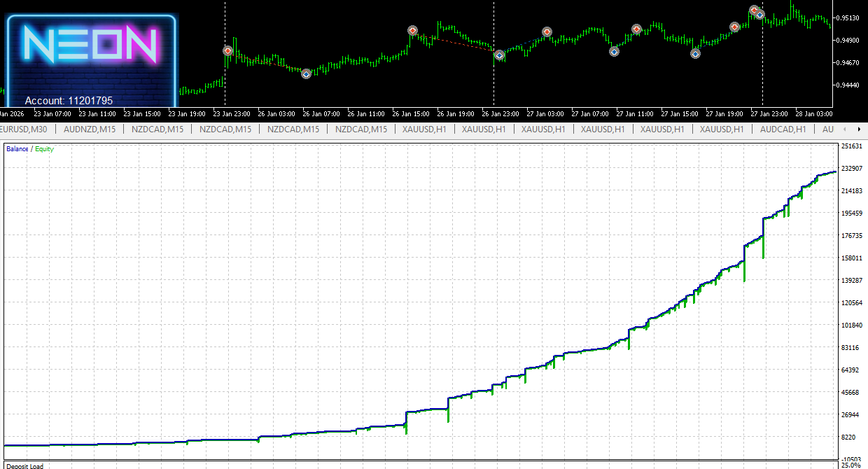Select the buy marker near 27 Jan 15:00
This screenshot has width=868, height=469.
(695, 53)
